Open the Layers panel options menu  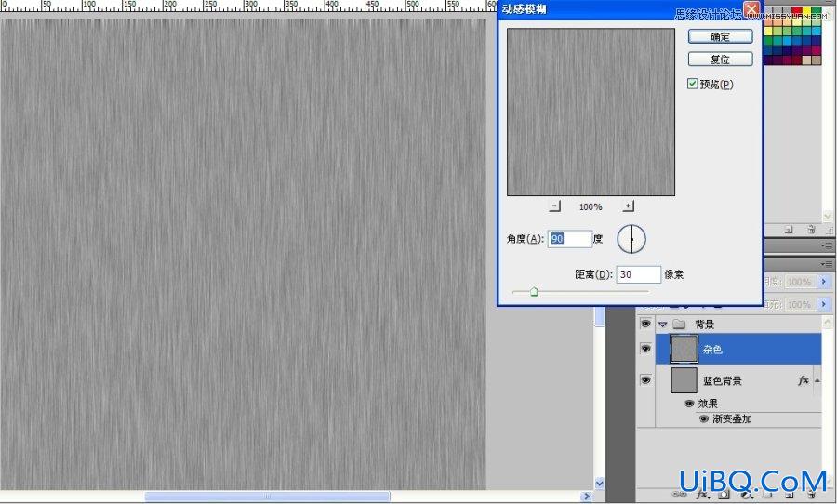tap(827, 264)
